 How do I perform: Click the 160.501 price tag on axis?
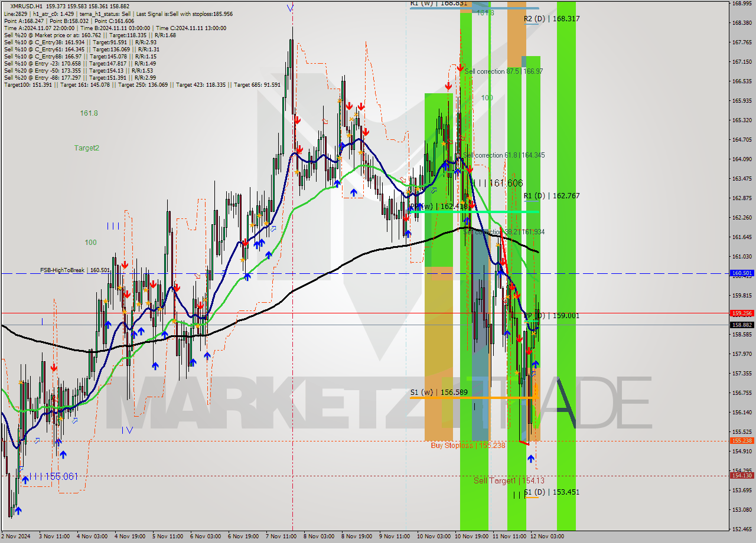[742, 273]
